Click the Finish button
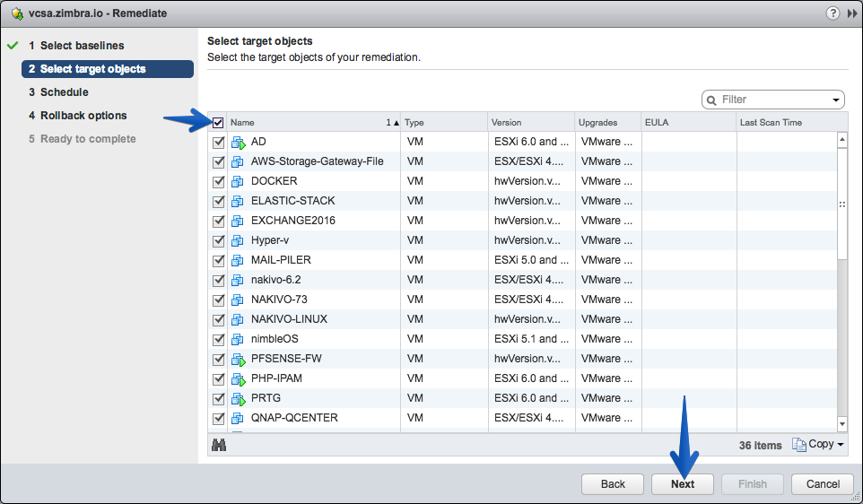863x504 pixels. [753, 484]
